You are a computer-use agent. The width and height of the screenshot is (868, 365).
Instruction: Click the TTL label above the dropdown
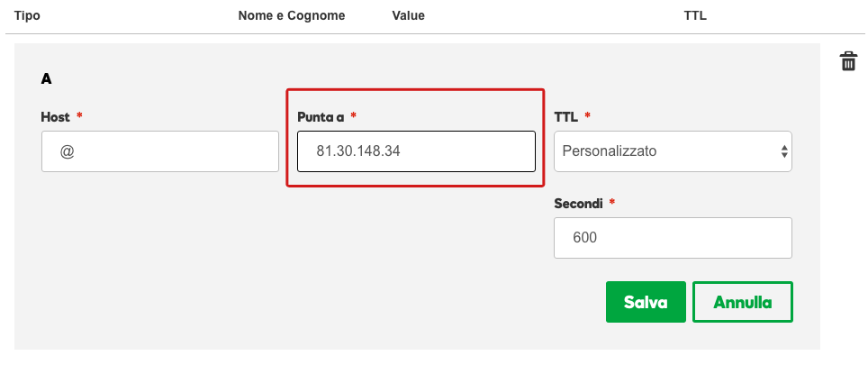tap(565, 117)
